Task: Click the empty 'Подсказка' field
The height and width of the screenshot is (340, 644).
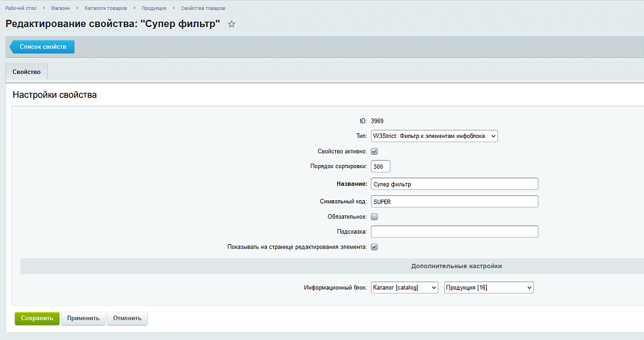Action: point(454,232)
